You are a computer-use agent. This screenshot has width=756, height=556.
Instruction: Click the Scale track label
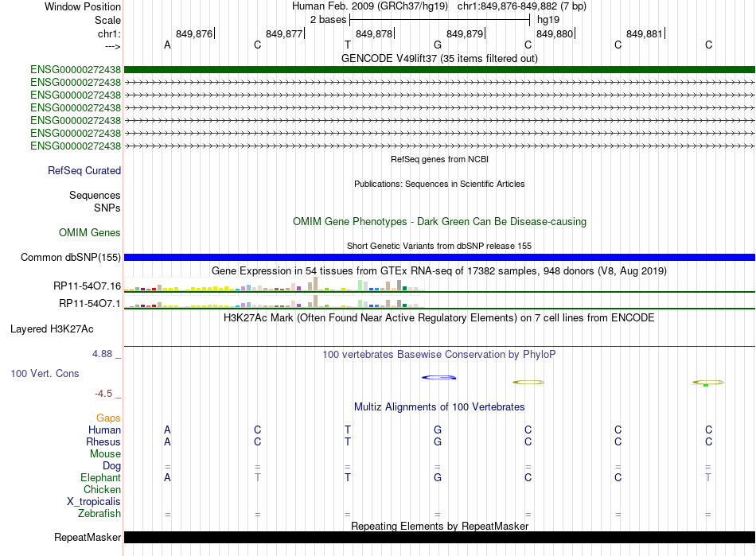point(107,20)
